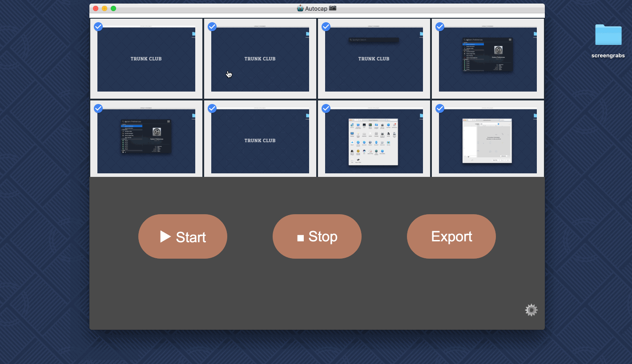This screenshot has width=632, height=364.
Task: Click the Stop button
Action: pyautogui.click(x=317, y=236)
